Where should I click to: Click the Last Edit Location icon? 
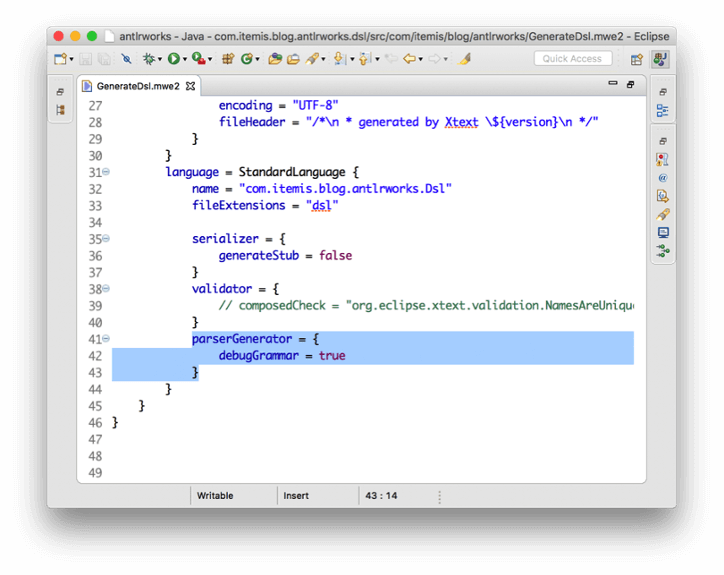coord(392,59)
